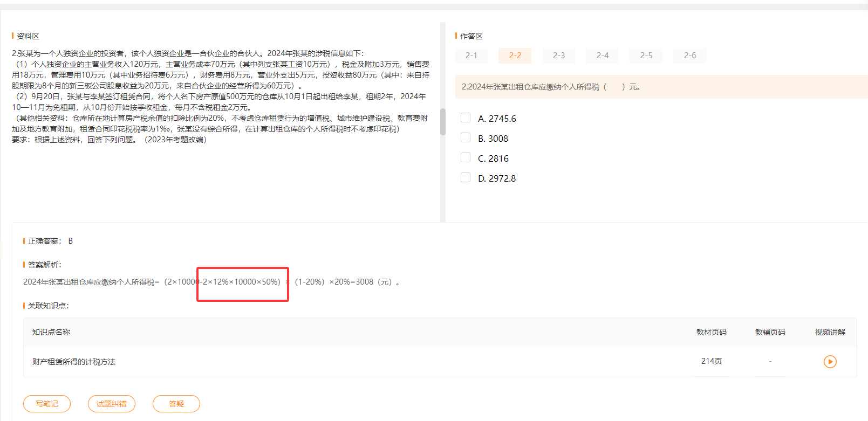Click the material panel vertical scrollbar

[x=443, y=122]
